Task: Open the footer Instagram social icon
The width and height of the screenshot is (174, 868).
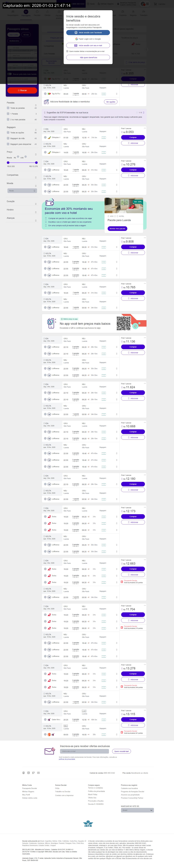Action: pos(28,773)
